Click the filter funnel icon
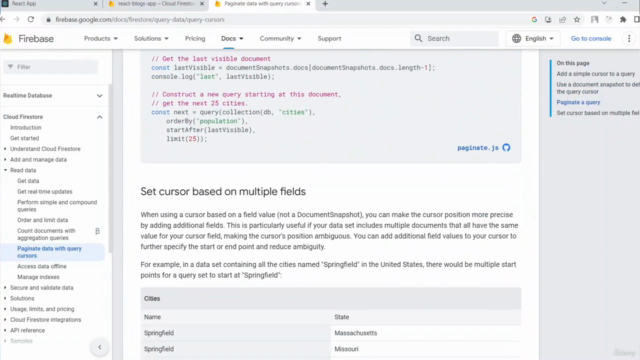This screenshot has height=360, width=640. pos(10,67)
